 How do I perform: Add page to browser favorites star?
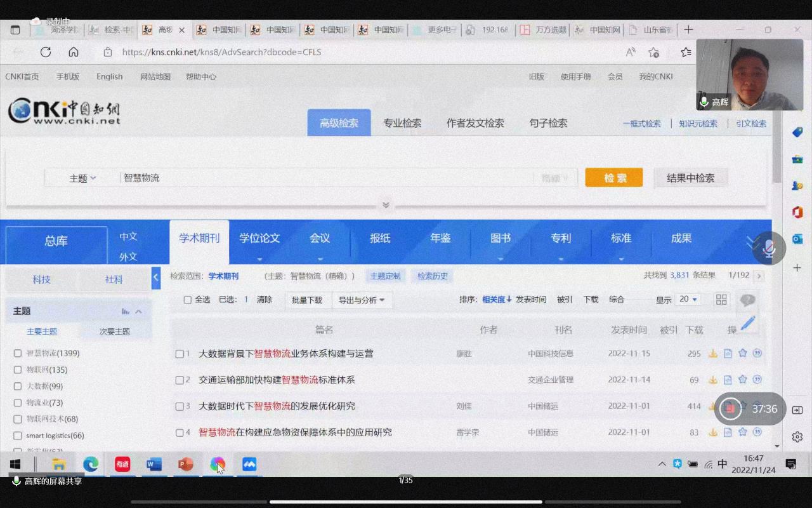coord(654,52)
